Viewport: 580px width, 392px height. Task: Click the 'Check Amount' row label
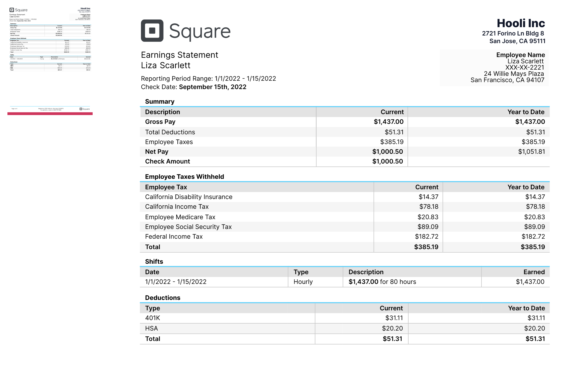point(167,161)
